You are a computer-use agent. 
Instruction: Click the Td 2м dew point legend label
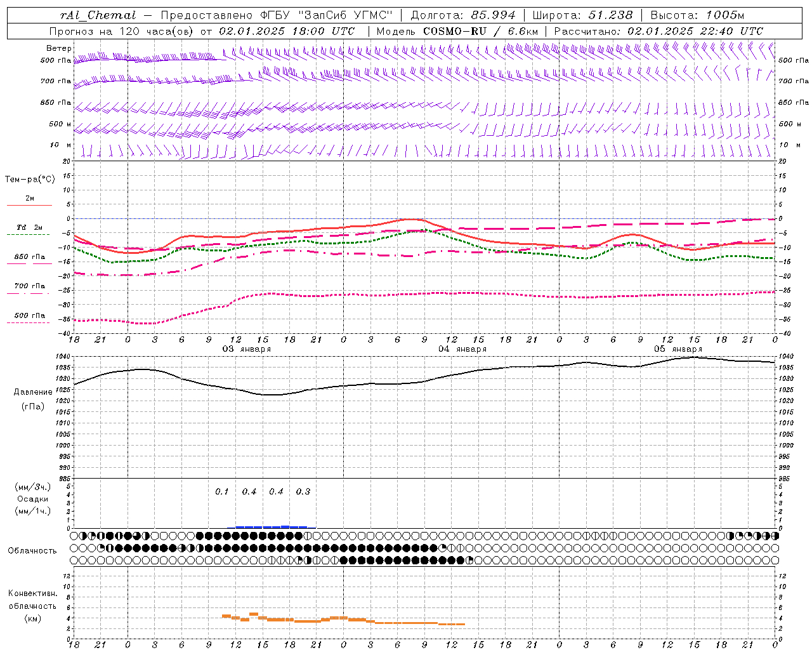click(29, 227)
